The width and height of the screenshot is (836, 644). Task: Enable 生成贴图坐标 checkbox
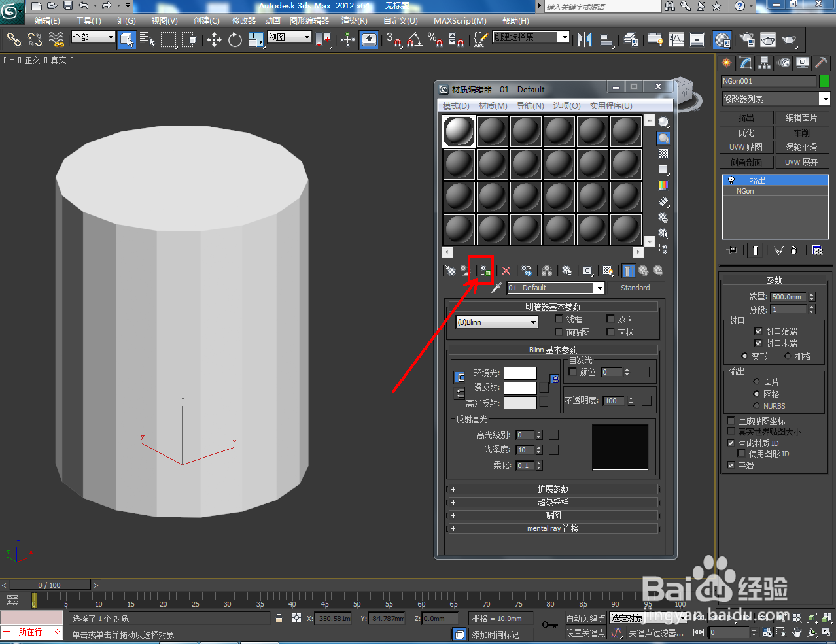731,421
